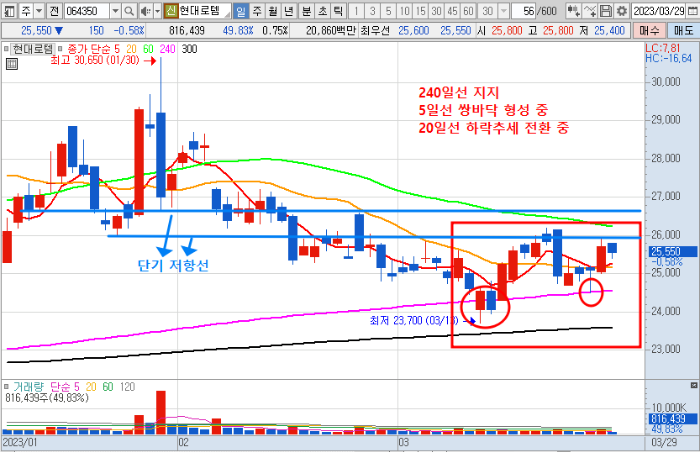Click the add candlestick chart icon
700x452 pixels.
pyautogui.click(x=573, y=11)
